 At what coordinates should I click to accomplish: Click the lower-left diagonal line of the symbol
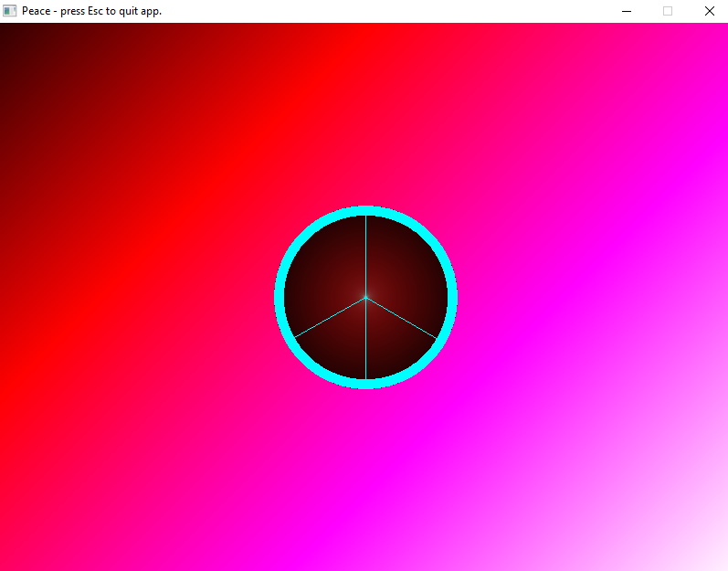tap(330, 317)
